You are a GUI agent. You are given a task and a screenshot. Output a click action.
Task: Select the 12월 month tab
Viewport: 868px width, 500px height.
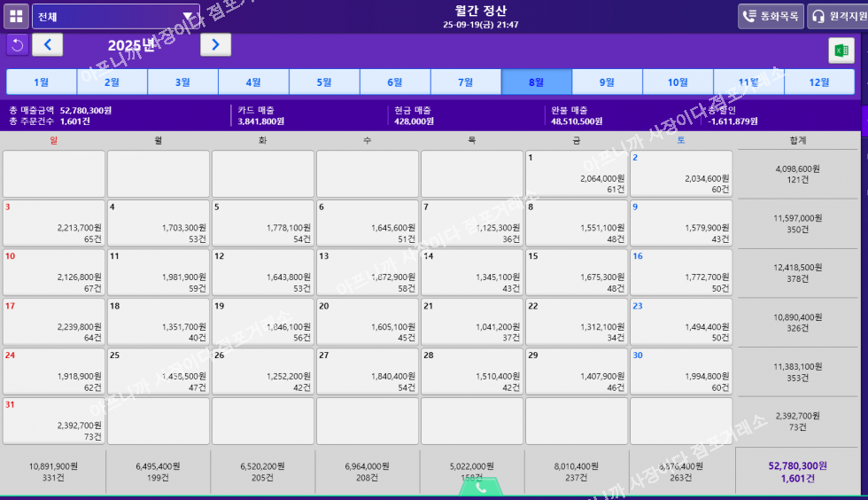click(818, 82)
